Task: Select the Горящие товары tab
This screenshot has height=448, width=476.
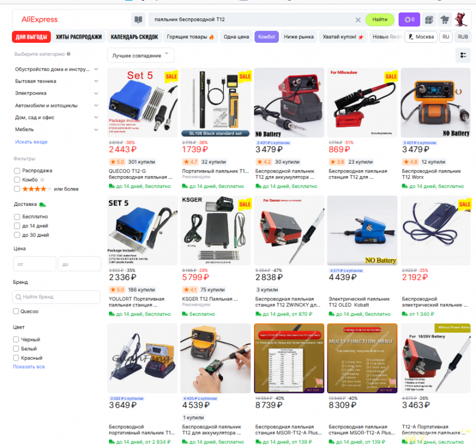Action: (190, 37)
